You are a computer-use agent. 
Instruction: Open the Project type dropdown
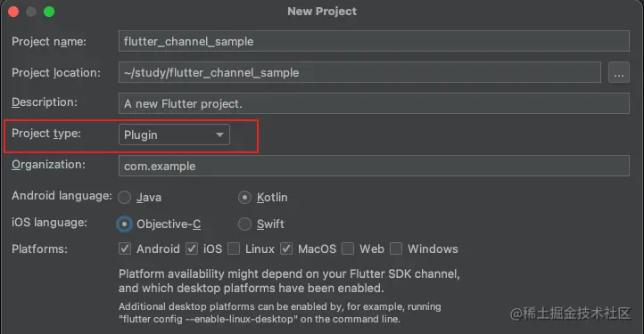coord(174,134)
